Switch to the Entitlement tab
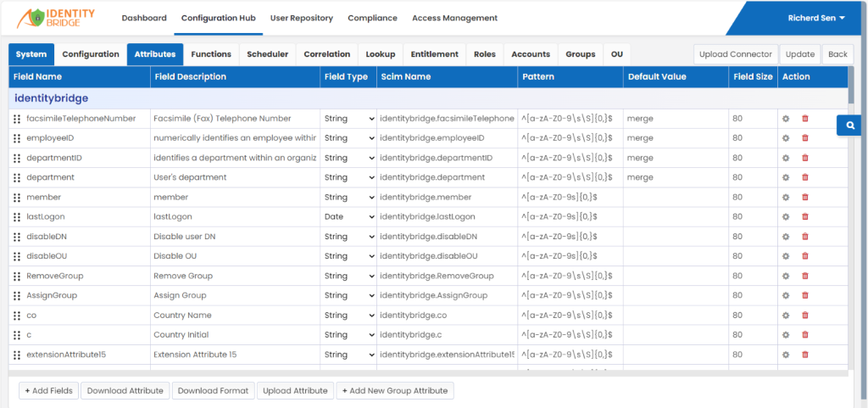The height and width of the screenshot is (408, 868). click(435, 54)
